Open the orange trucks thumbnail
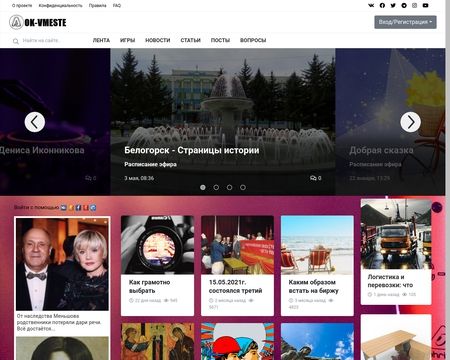Image resolution: width=450 pixels, height=360 pixels. coord(396,234)
